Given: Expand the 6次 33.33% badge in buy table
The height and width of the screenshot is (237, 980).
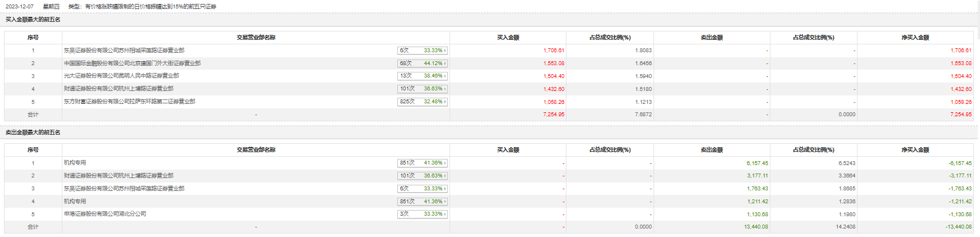Looking at the screenshot, I should pyautogui.click(x=422, y=51).
